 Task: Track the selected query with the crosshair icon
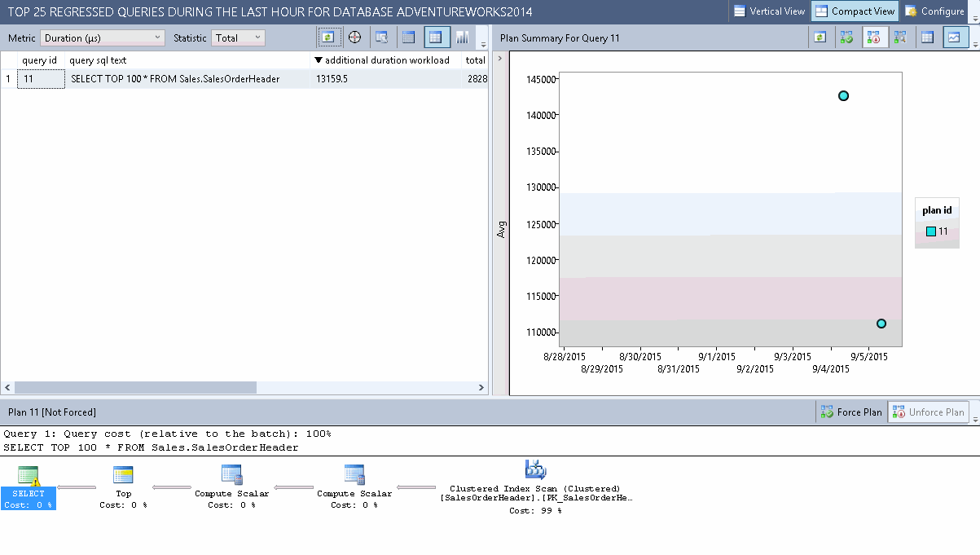point(354,37)
